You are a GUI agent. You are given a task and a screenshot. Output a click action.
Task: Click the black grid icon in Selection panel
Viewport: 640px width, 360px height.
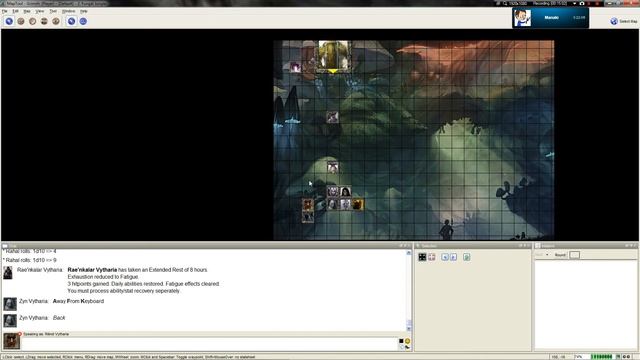(x=422, y=257)
